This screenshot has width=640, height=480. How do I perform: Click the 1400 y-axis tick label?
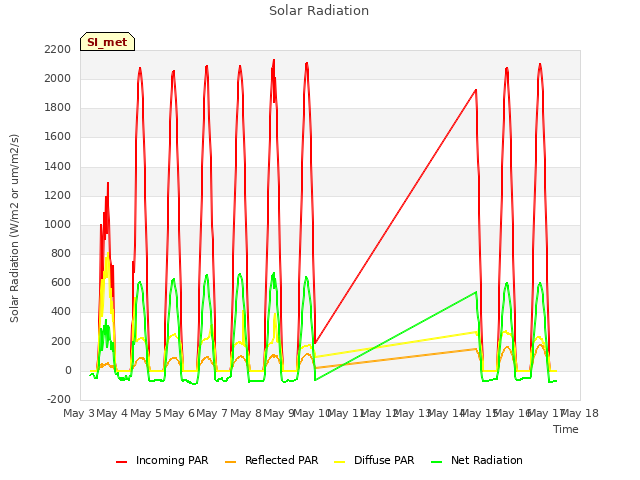point(58,166)
